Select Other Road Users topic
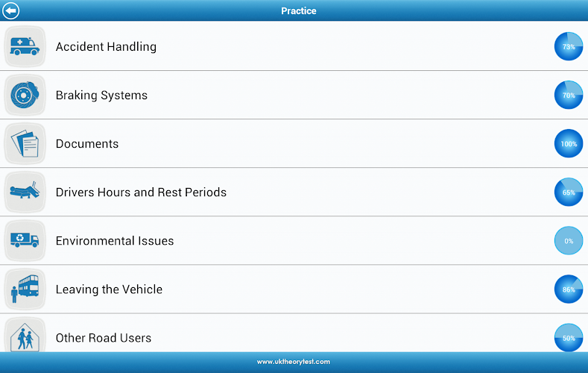Viewport: 588px width, 373px height. coord(104,338)
